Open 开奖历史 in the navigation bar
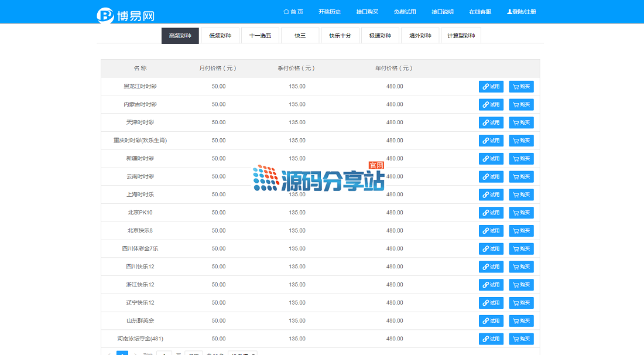Screen dimensions: 644x355 (330, 12)
